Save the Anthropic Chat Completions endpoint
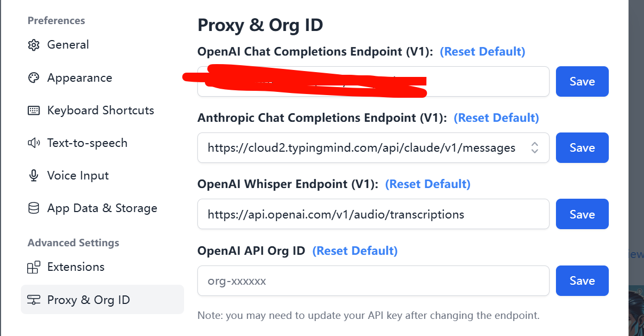644x336 pixels. [582, 148]
